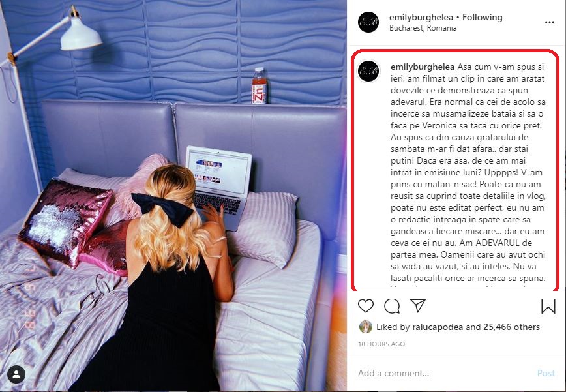Open the emilyburghelea username in the caption
The width and height of the screenshot is (566, 392).
[423, 67]
